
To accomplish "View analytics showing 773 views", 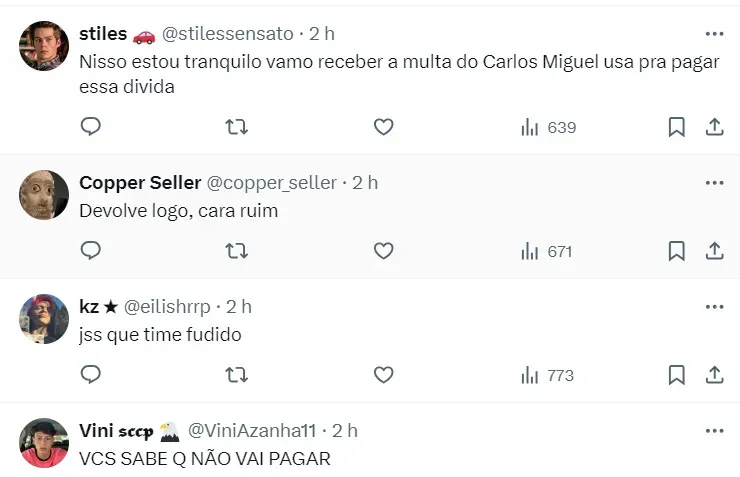I will [x=548, y=375].
